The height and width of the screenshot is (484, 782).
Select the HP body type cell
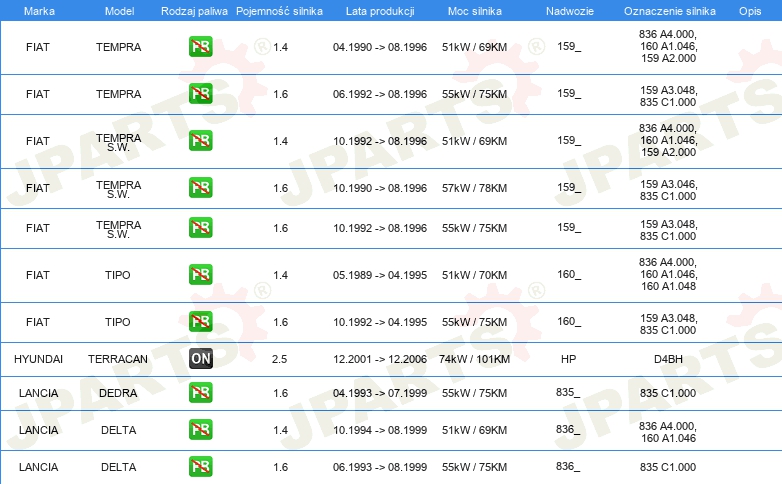569,359
